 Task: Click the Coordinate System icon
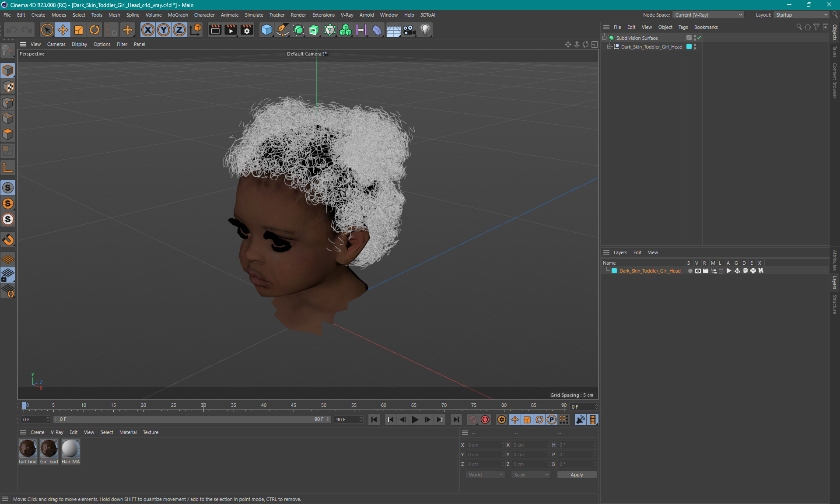[196, 30]
